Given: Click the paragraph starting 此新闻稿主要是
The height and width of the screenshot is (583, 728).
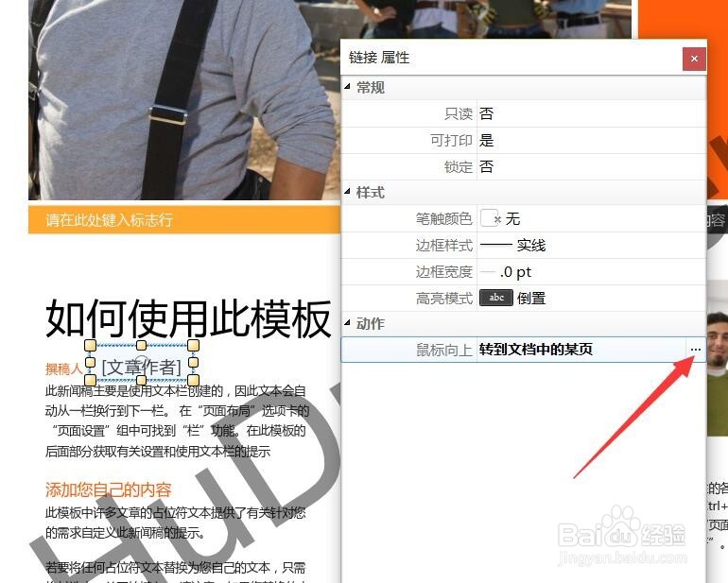Looking at the screenshot, I should pos(177,420).
